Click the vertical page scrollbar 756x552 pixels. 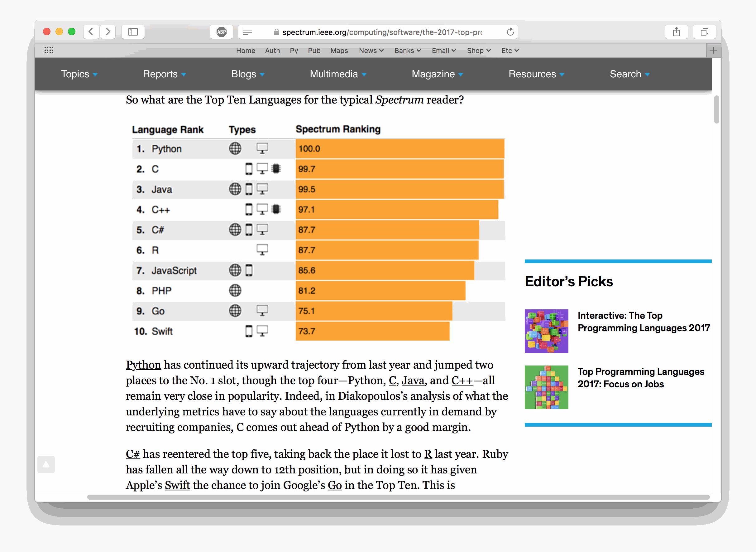(717, 109)
